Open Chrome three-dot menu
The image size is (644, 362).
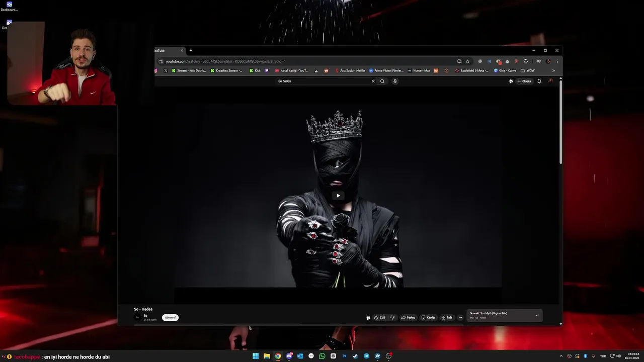coord(557,61)
